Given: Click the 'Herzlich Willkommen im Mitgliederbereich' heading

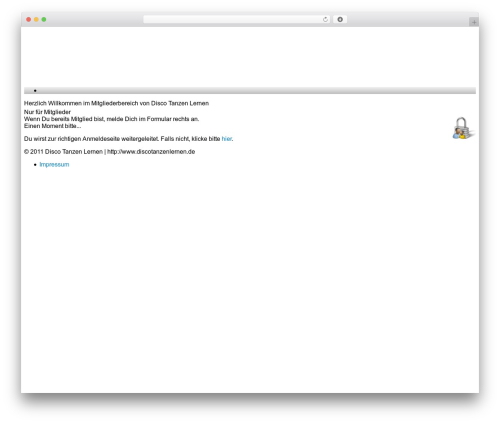Looking at the screenshot, I should tap(116, 103).
